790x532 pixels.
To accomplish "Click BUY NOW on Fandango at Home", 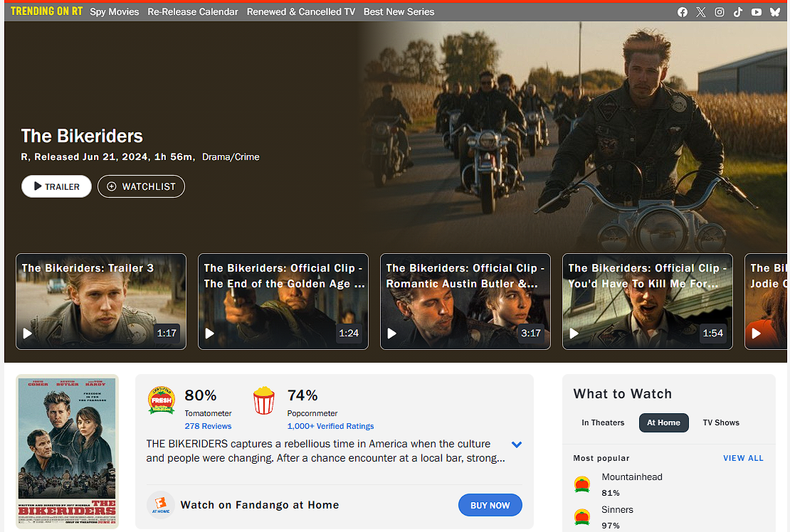I will [x=490, y=505].
